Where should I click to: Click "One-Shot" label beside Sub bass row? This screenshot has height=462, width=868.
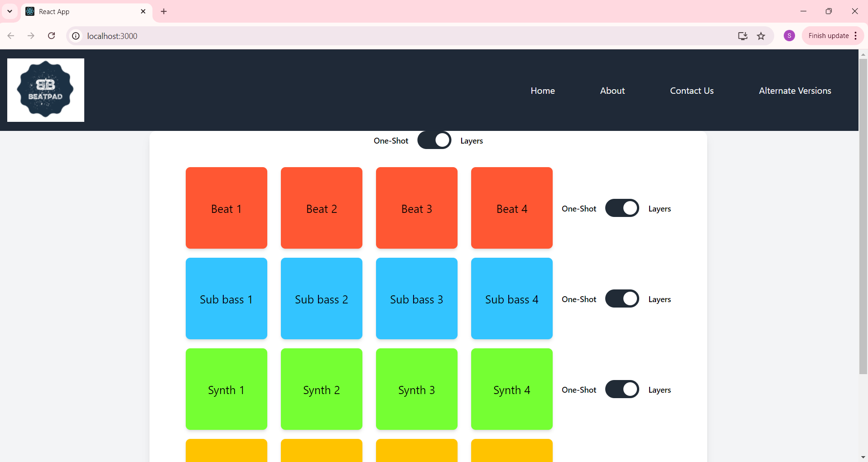pyautogui.click(x=579, y=299)
